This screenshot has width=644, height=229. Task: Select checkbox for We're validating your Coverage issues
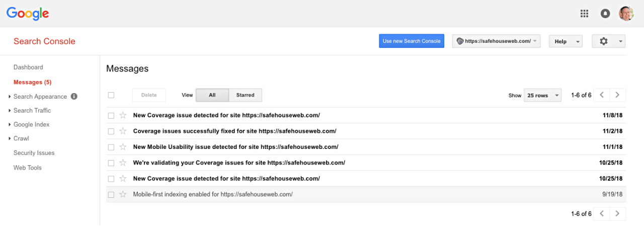pos(111,163)
